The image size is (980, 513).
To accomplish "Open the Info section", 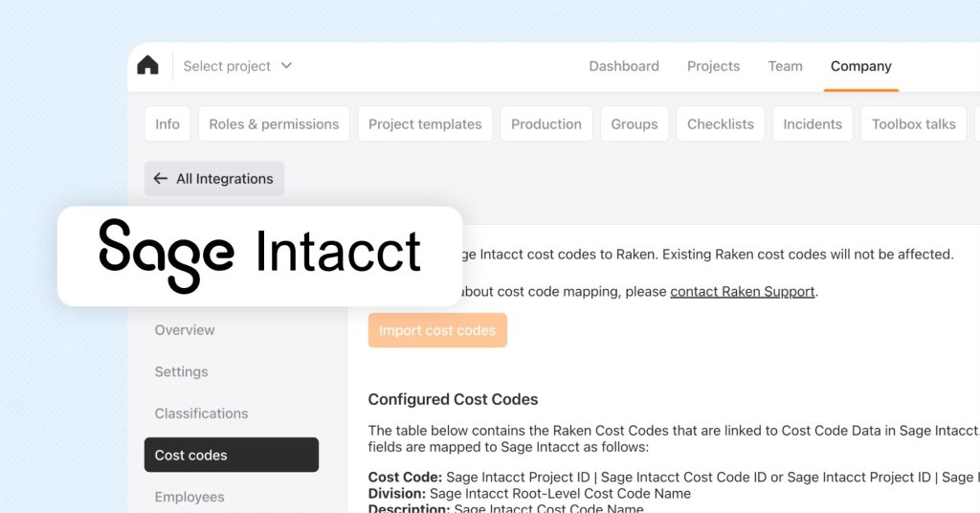I will tap(167, 124).
